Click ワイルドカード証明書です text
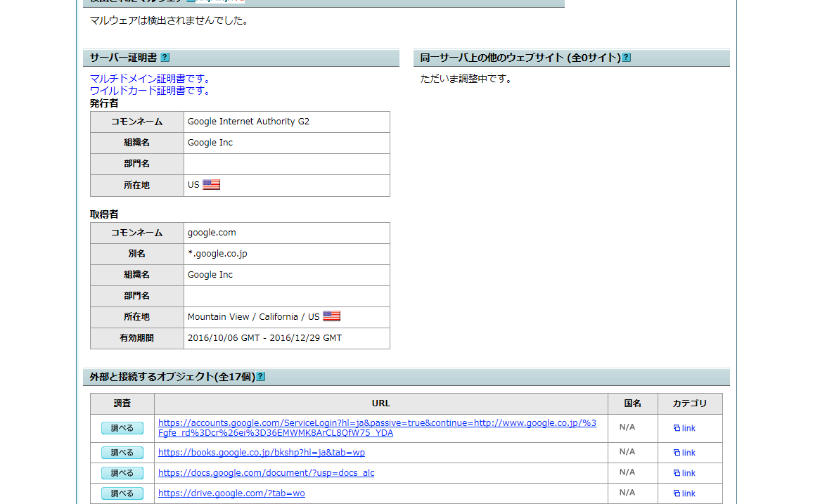Screen dimensions: 813x504 point(151,91)
